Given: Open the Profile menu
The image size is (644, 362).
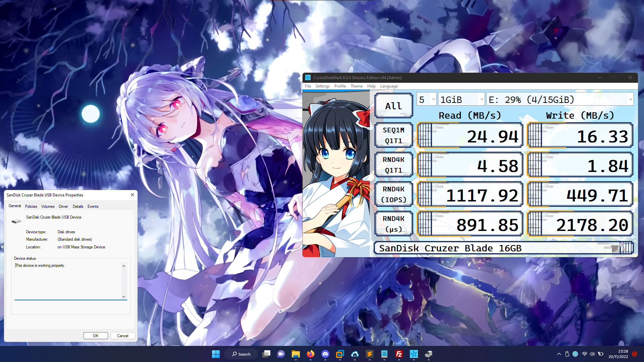Looking at the screenshot, I should click(x=340, y=86).
